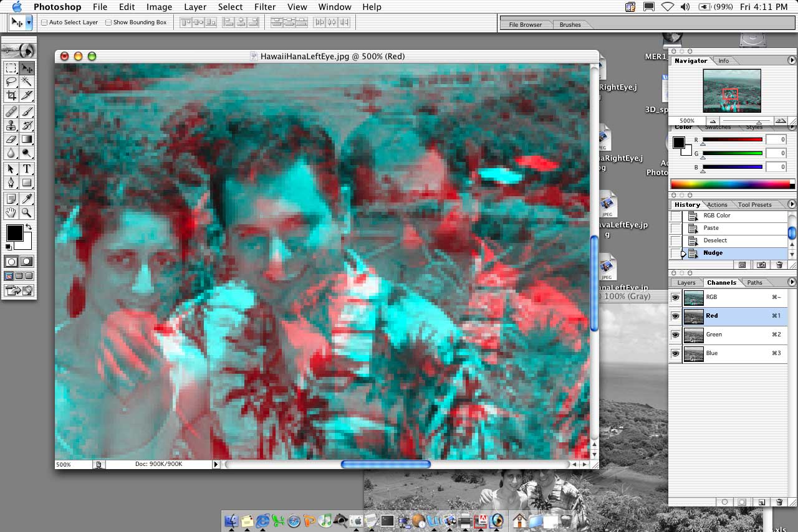Click the RGB color spectrum ramp
The width and height of the screenshot is (798, 532).
(730, 184)
